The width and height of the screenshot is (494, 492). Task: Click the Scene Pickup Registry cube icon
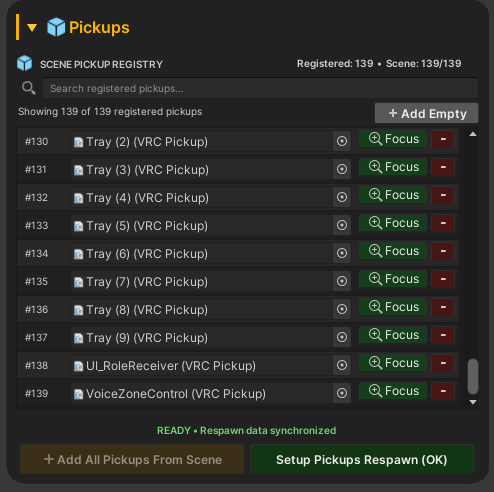click(24, 63)
